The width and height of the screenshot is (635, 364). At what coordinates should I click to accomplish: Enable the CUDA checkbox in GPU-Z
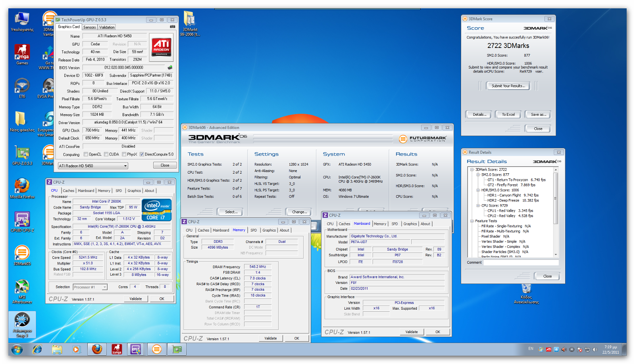(106, 154)
